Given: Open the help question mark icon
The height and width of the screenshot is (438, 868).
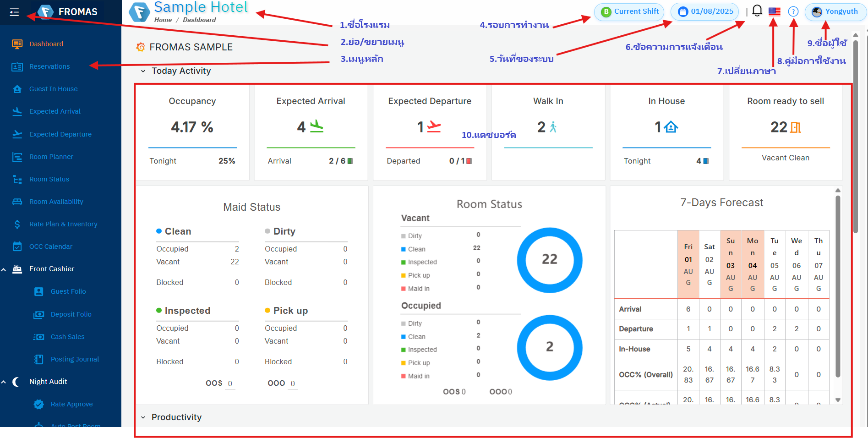Looking at the screenshot, I should point(793,11).
